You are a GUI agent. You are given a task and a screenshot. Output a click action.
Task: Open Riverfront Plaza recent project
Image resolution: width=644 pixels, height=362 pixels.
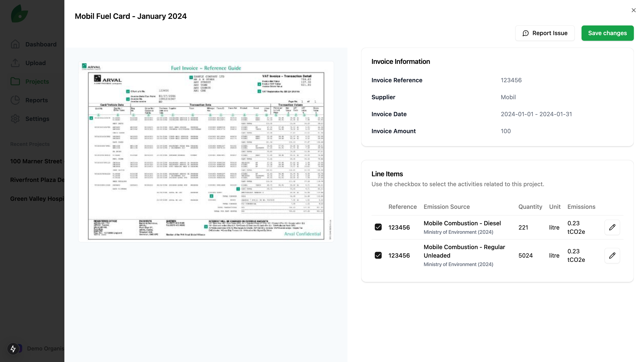click(x=37, y=180)
